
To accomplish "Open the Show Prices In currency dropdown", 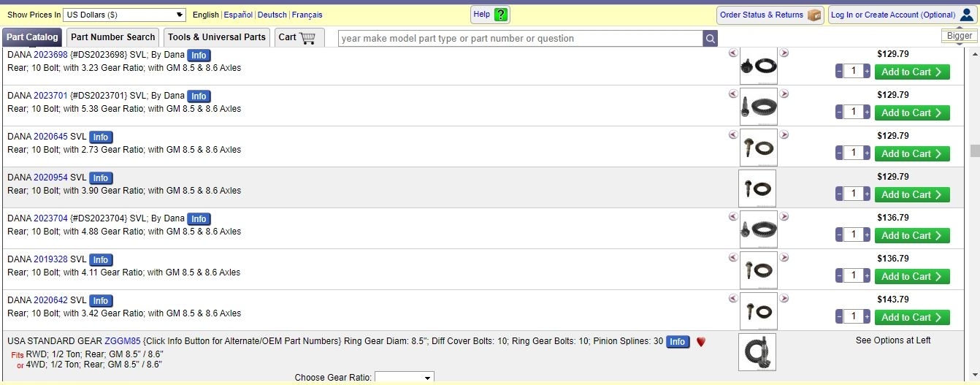I will (x=124, y=15).
